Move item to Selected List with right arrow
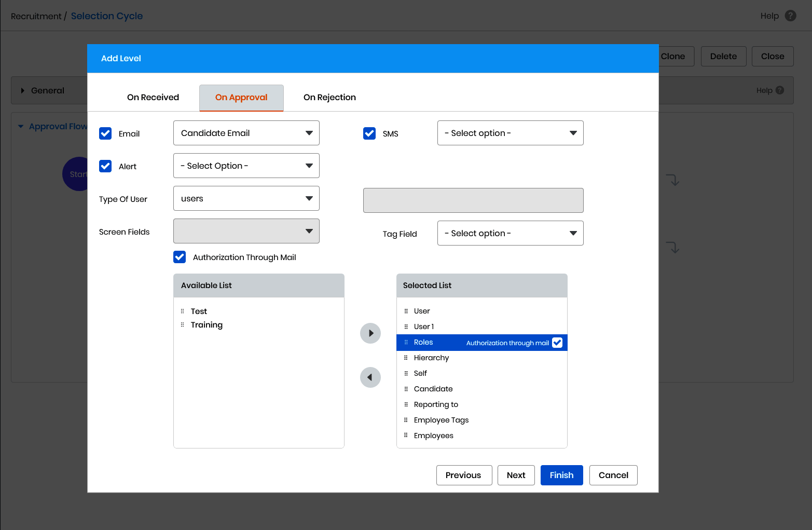 coord(370,333)
